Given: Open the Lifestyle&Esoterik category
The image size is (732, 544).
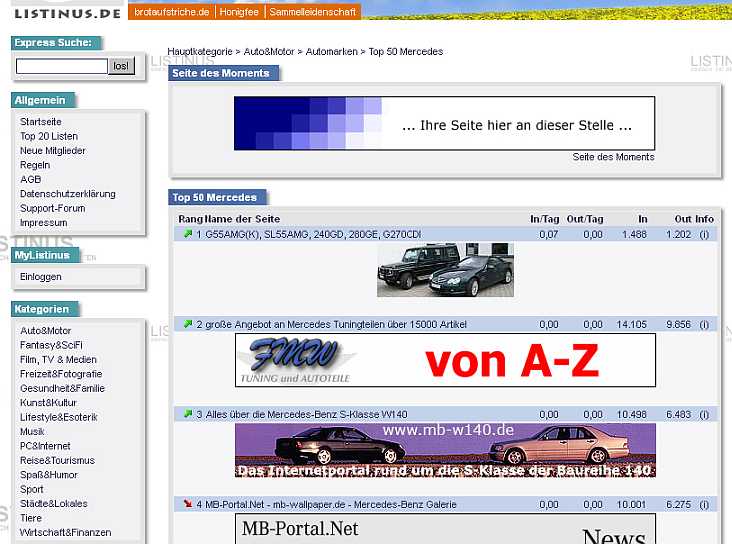Looking at the screenshot, I should coord(58,417).
